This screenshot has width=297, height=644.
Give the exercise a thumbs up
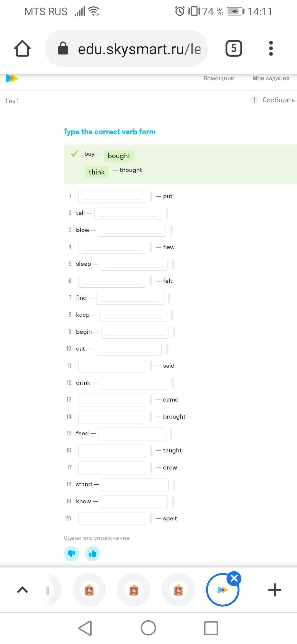point(93,553)
